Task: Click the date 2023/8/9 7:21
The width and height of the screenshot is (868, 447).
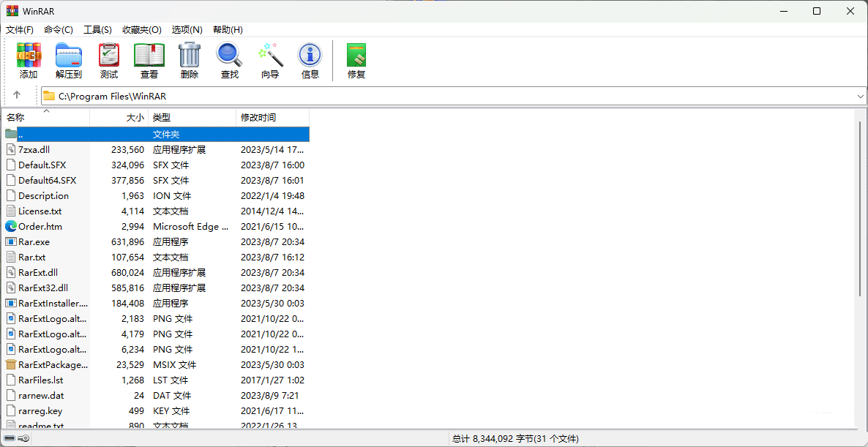Action: (270, 396)
